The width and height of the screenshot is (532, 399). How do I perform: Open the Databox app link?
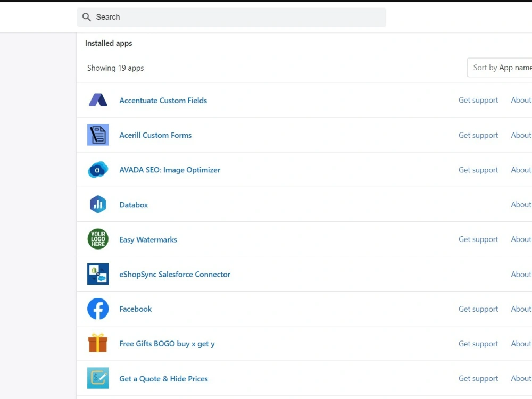[134, 205]
